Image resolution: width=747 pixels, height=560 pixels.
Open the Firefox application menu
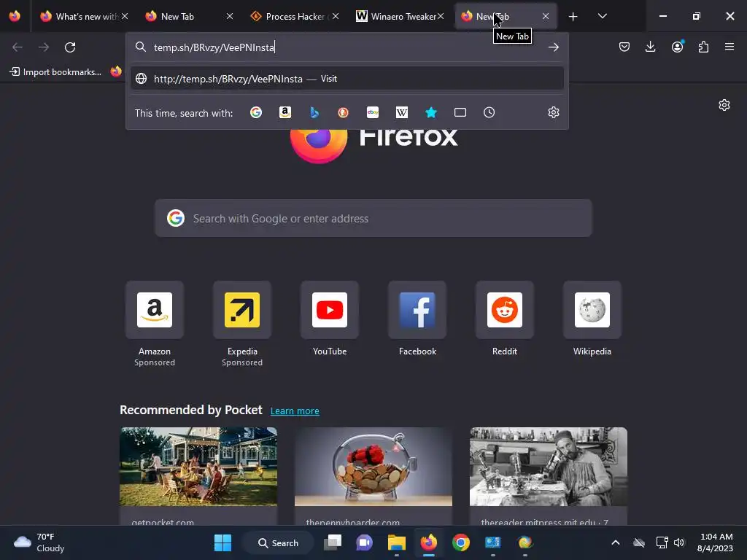click(729, 47)
